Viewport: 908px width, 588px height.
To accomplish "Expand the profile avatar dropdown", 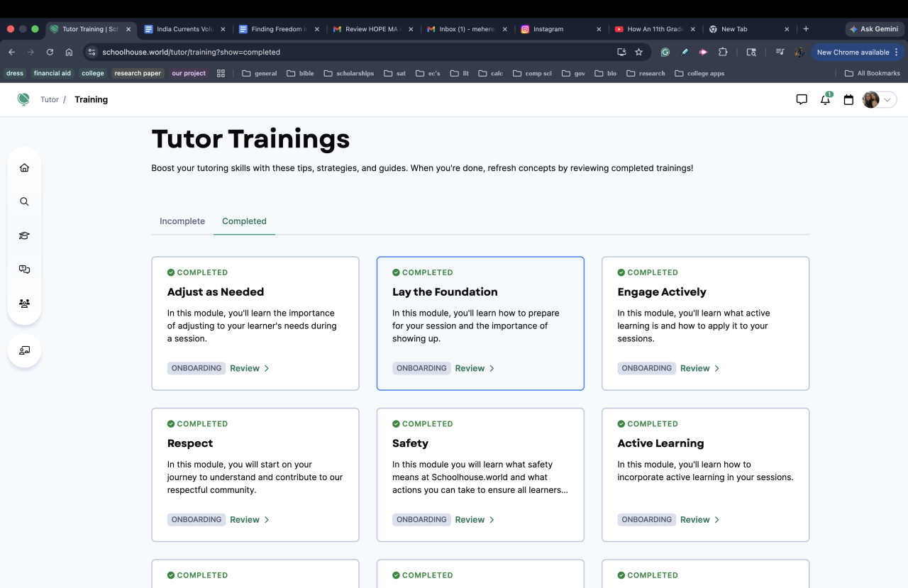I will click(x=879, y=100).
